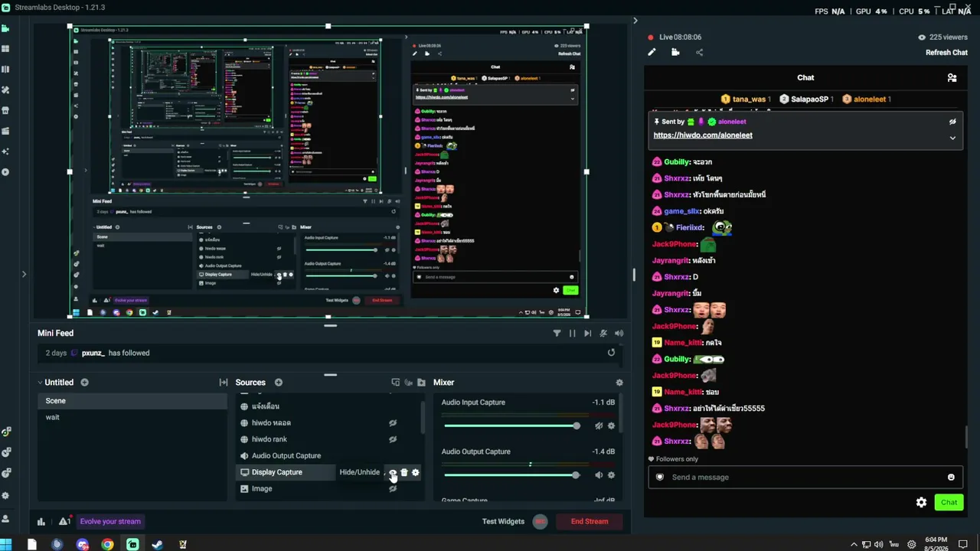Add a new source with plus icon

tap(279, 383)
